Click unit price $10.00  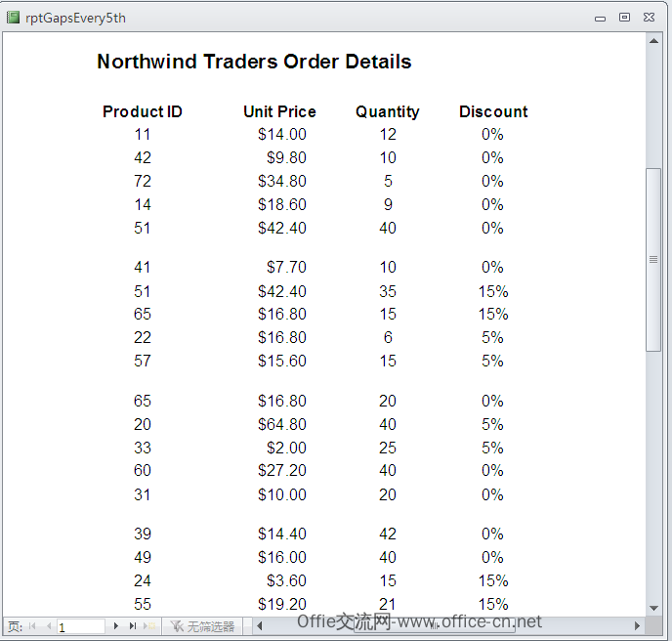coord(282,494)
